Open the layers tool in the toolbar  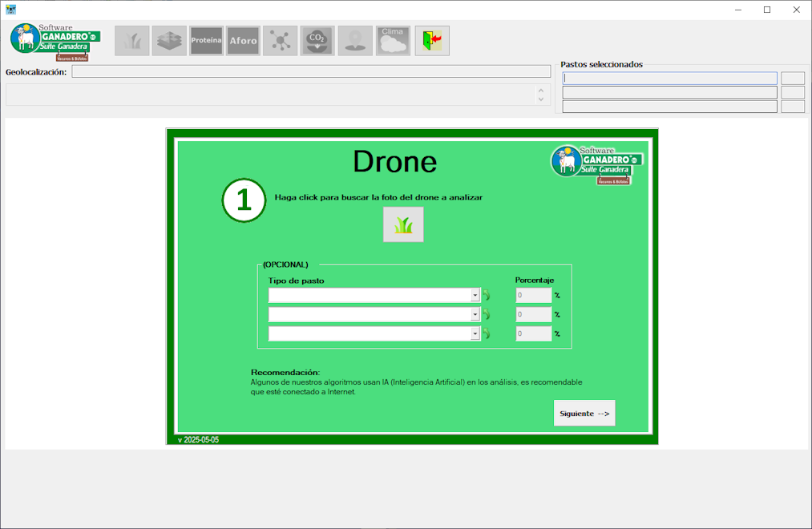[169, 41]
